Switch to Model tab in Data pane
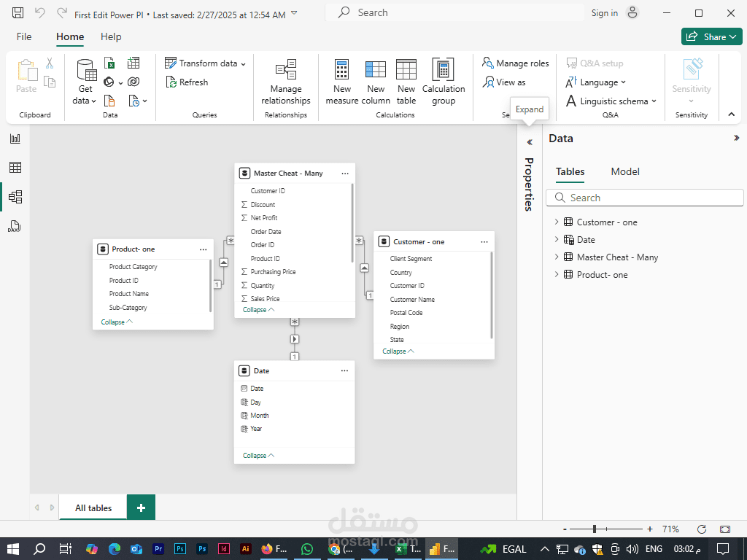Screen dimensions: 747x560 625,171
